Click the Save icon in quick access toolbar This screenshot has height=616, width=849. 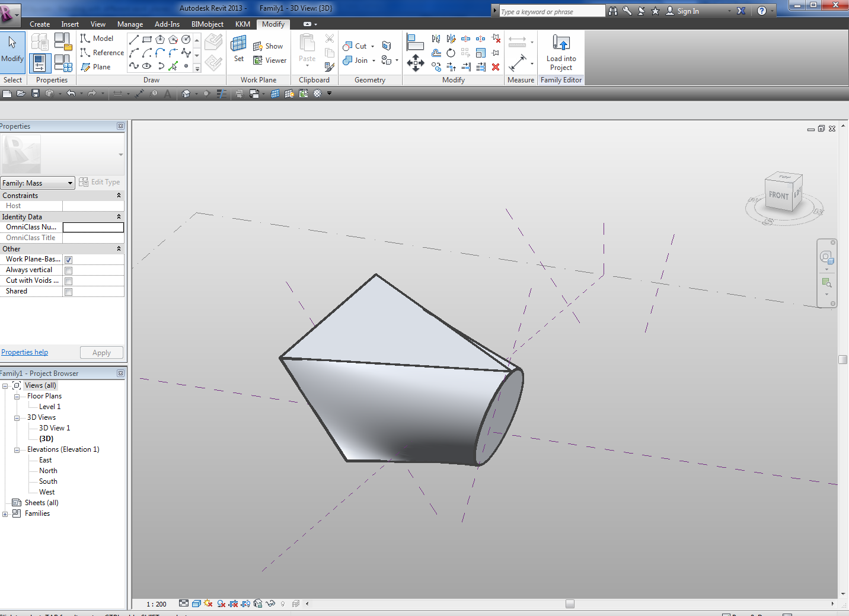tap(36, 94)
